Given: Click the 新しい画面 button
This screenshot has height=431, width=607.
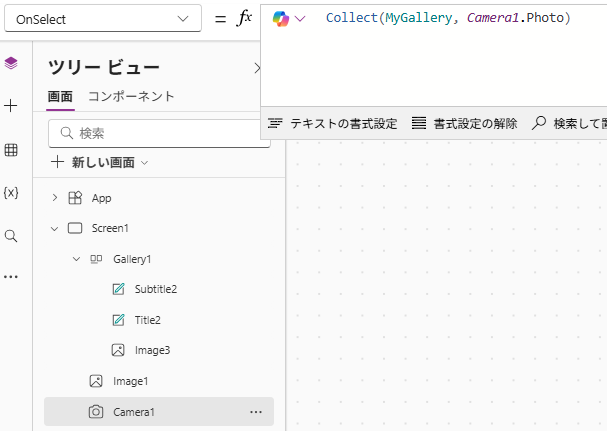Looking at the screenshot, I should pos(100,162).
